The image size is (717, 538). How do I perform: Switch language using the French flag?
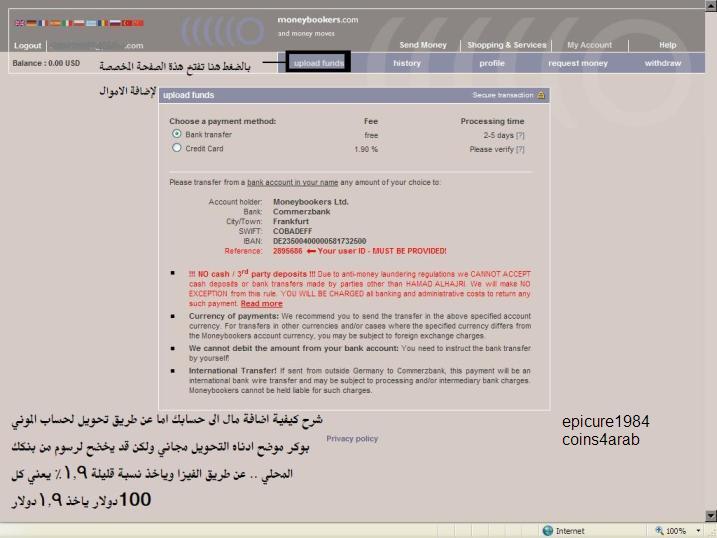point(43,23)
